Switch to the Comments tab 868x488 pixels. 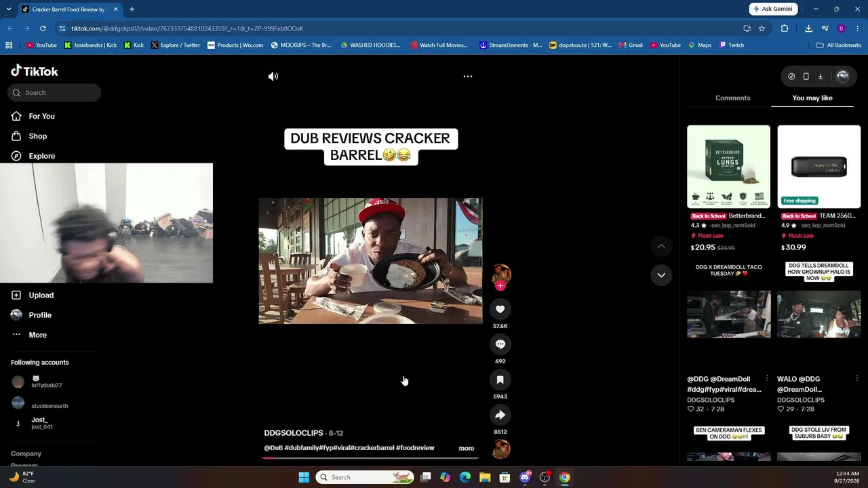pyautogui.click(x=732, y=98)
